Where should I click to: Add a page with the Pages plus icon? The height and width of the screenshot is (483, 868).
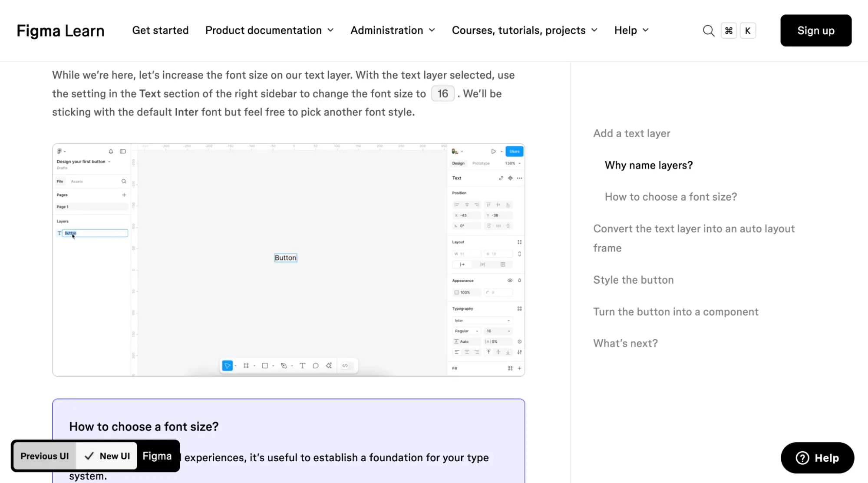pyautogui.click(x=124, y=195)
